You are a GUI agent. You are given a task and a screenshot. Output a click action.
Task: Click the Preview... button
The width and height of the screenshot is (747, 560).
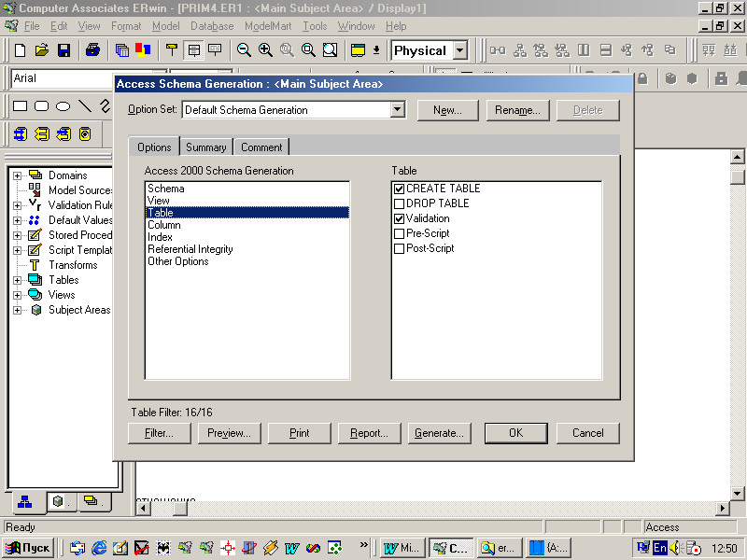[229, 433]
